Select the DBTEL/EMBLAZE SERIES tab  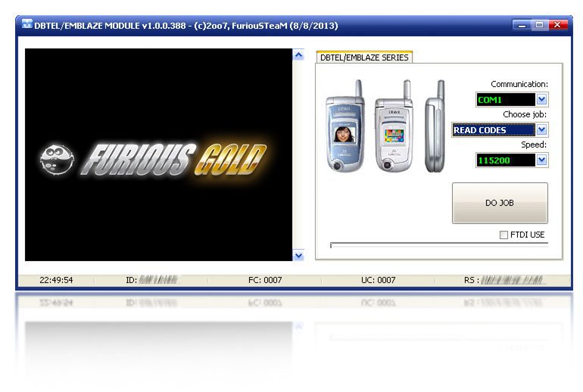(364, 58)
